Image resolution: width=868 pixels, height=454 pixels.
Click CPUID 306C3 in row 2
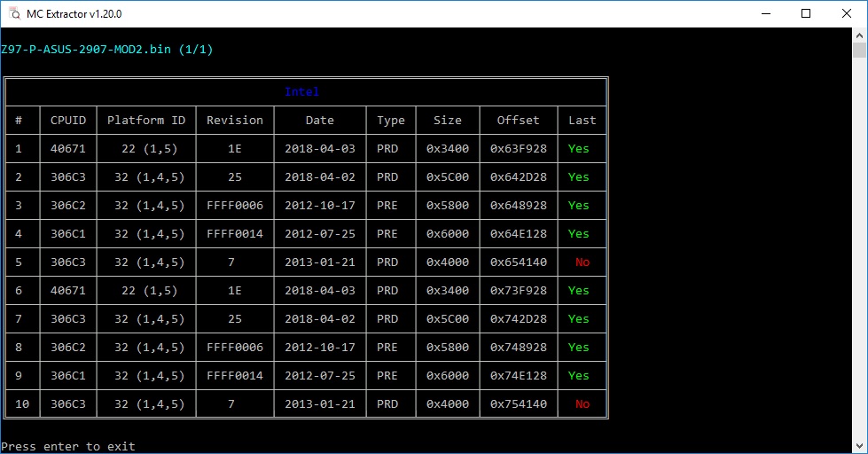68,177
